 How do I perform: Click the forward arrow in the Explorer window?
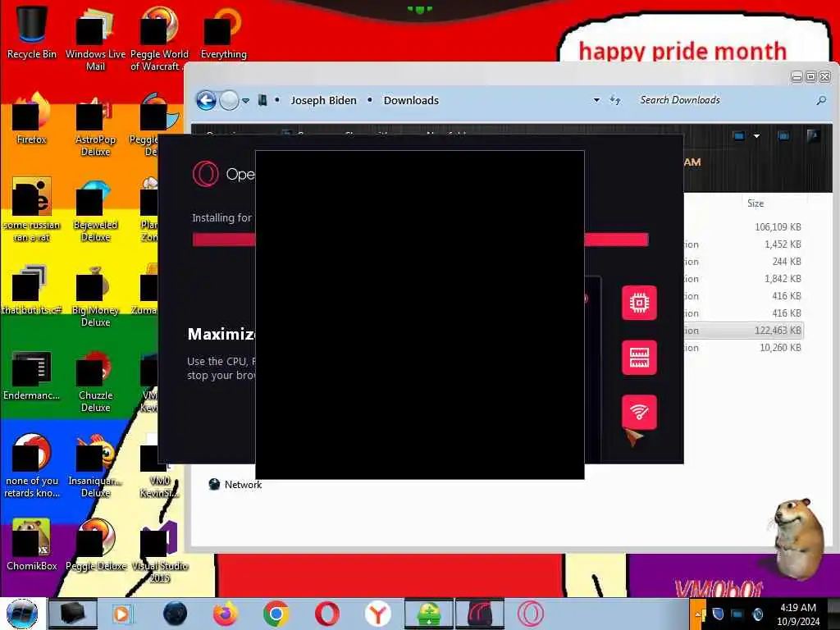pos(230,100)
